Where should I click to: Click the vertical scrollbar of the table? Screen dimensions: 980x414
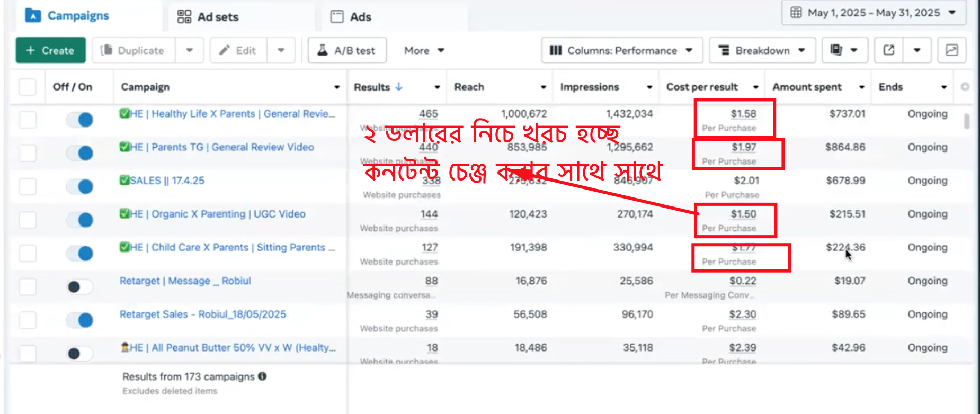[967, 122]
